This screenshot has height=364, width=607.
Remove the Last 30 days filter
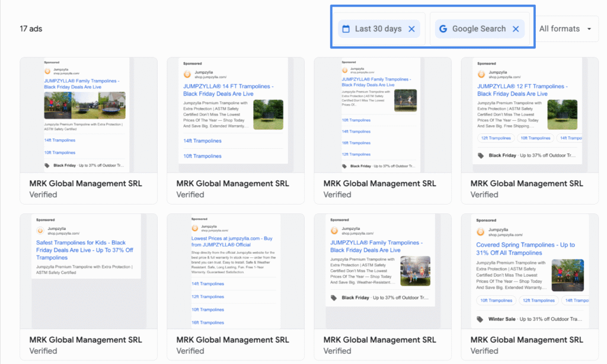click(411, 29)
